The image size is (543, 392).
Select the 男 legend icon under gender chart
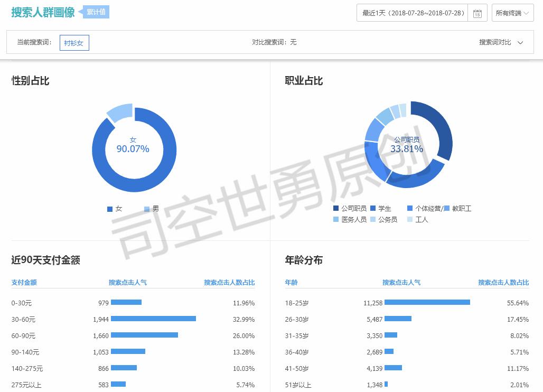[x=146, y=208]
